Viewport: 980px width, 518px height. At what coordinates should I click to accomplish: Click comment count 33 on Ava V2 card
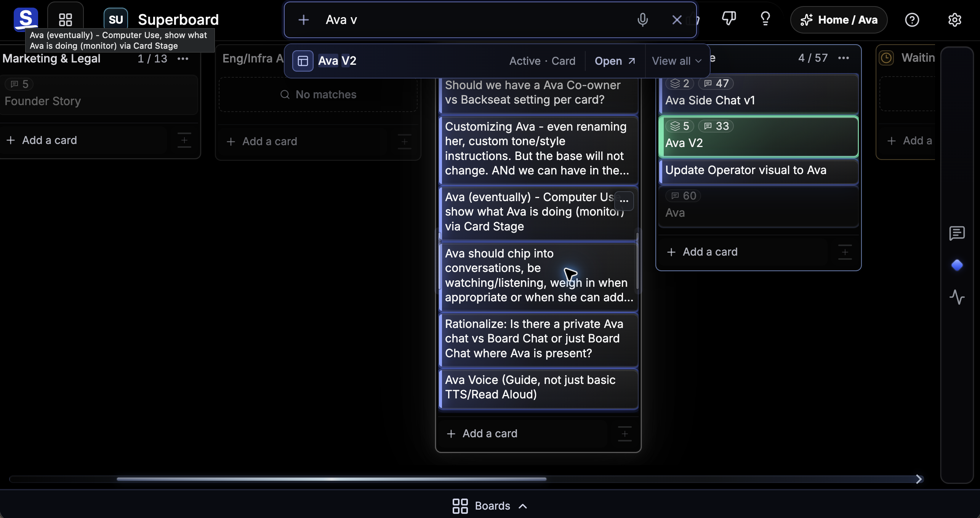716,126
